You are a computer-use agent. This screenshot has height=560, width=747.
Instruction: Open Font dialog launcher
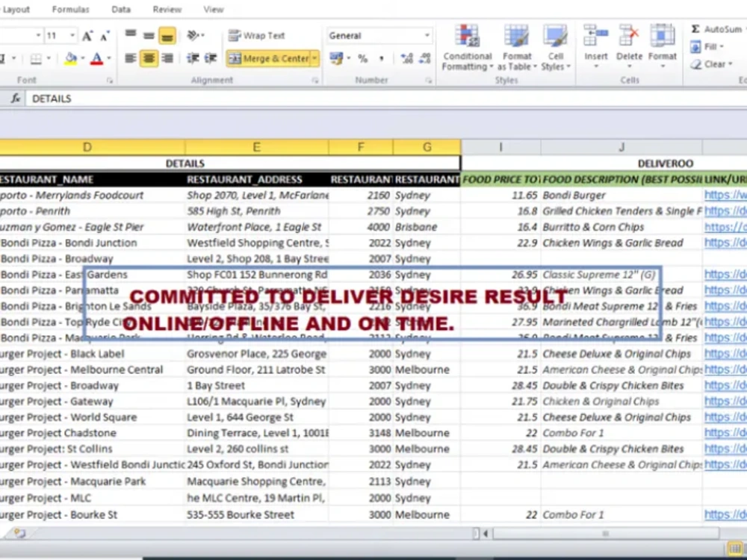110,81
